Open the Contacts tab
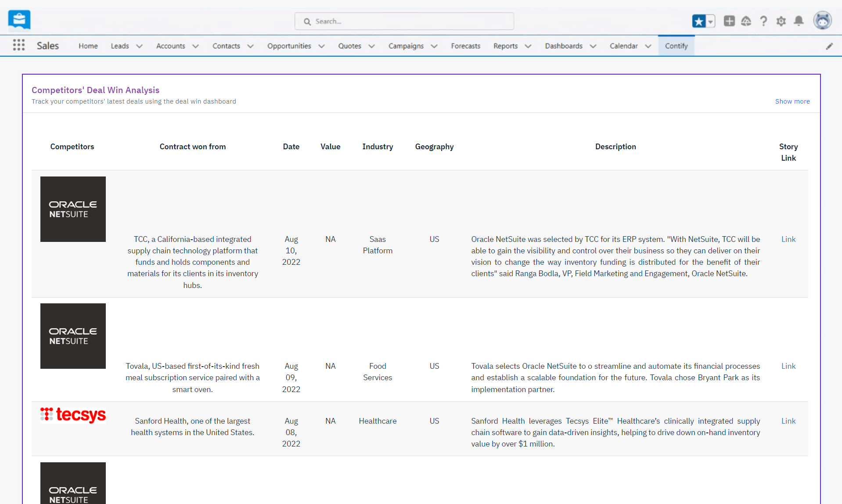 pos(226,46)
